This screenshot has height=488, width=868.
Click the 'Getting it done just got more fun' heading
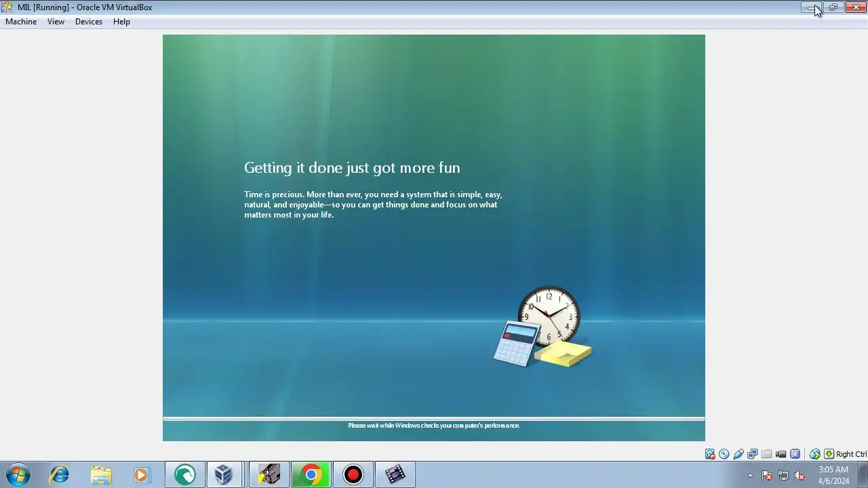[352, 167]
